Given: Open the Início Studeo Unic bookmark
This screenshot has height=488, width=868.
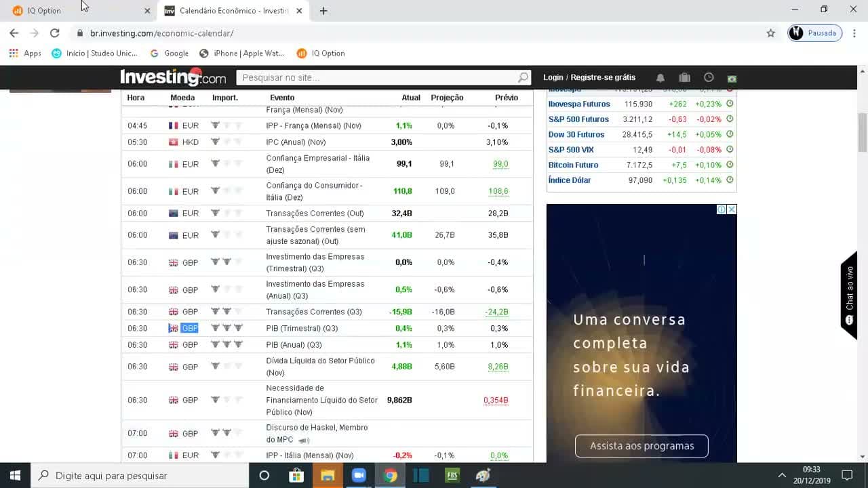Looking at the screenshot, I should click(x=95, y=54).
